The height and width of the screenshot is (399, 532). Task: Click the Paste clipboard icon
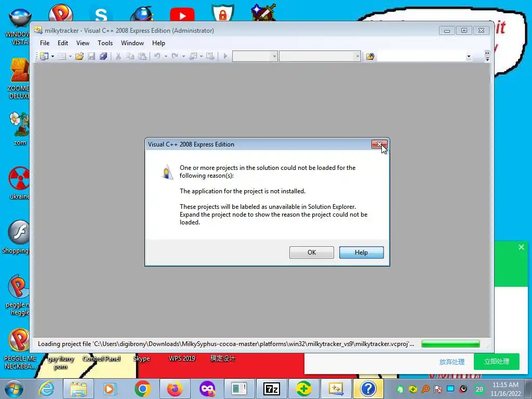(142, 56)
